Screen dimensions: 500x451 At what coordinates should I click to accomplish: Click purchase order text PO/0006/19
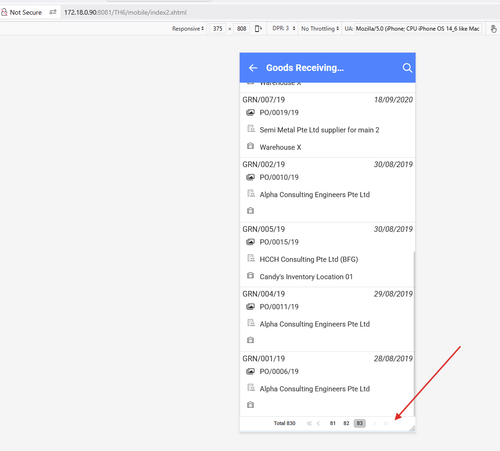click(279, 371)
